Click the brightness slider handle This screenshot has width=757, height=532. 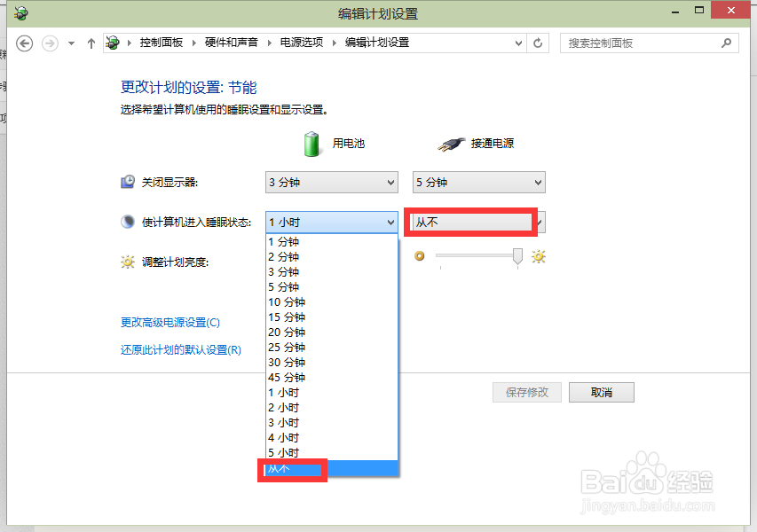[517, 256]
